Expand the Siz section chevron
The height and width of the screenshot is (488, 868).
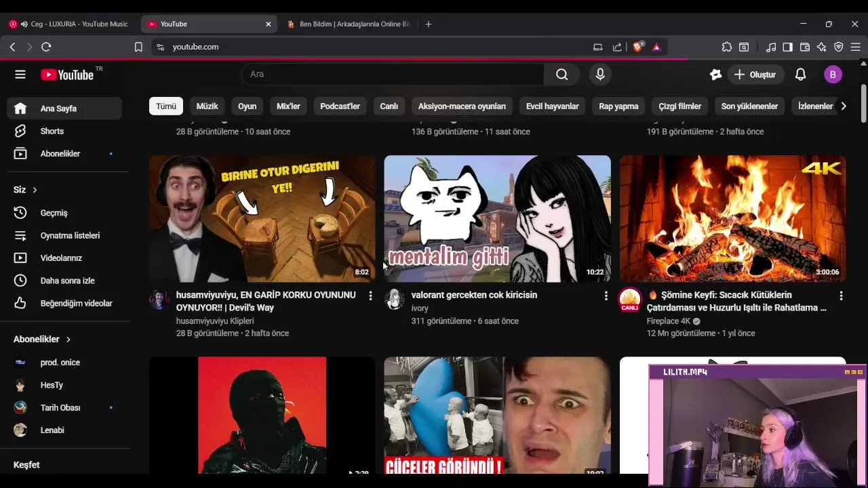point(35,190)
